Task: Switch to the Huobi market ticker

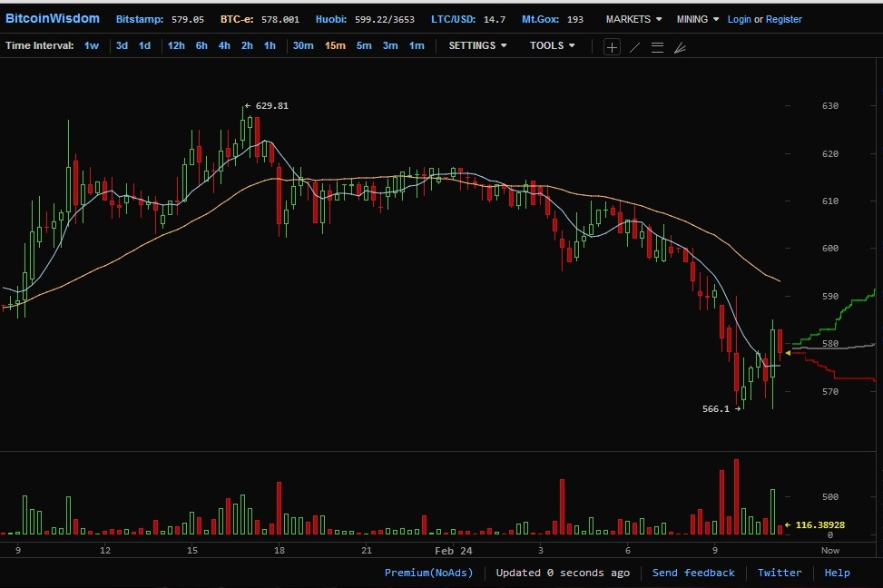Action: [329, 19]
